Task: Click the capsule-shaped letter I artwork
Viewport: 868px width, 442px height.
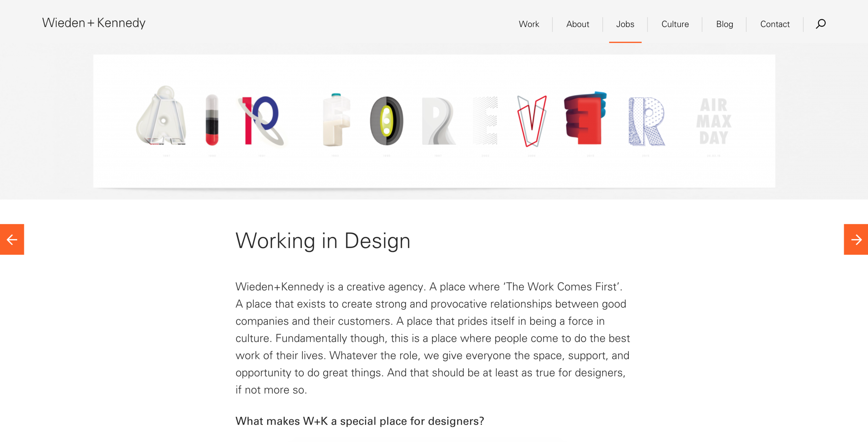Action: click(x=212, y=120)
